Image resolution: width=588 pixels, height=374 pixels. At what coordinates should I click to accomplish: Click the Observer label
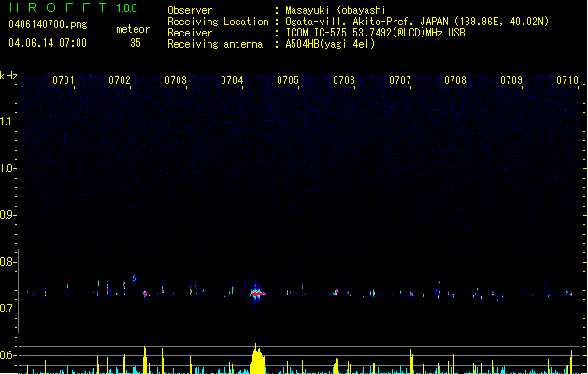[190, 10]
